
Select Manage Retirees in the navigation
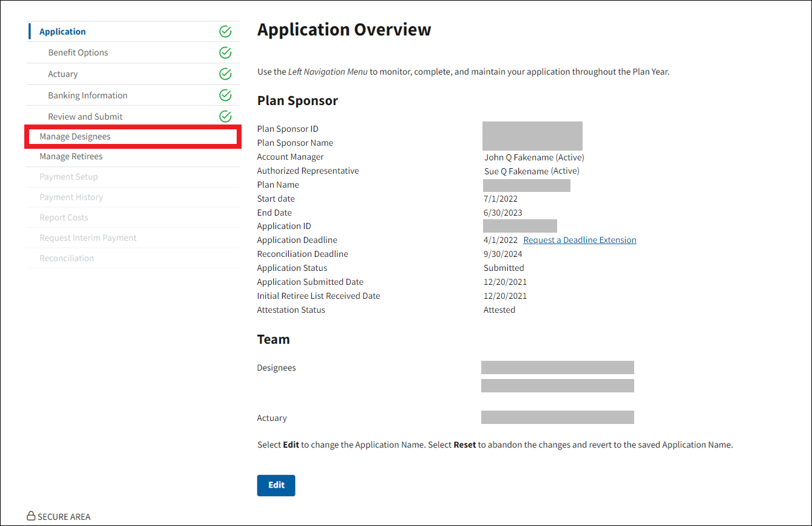pyautogui.click(x=71, y=157)
